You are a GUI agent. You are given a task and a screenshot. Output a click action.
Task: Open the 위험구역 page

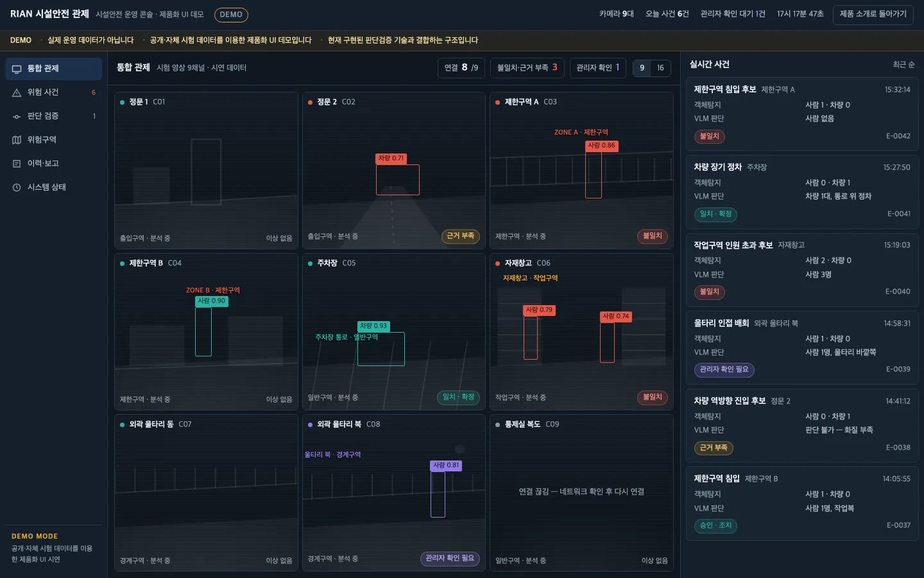pos(53,140)
